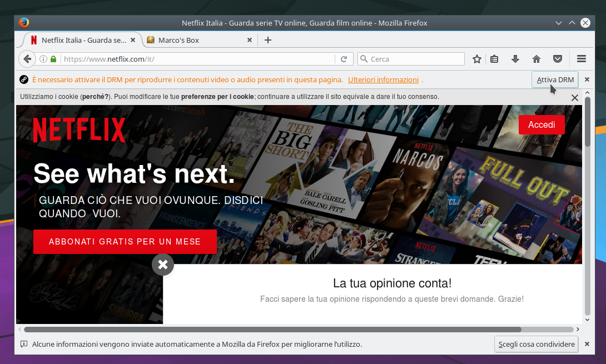Dismiss the Mozilla data sharing bar
This screenshot has width=606, height=364.
click(587, 344)
